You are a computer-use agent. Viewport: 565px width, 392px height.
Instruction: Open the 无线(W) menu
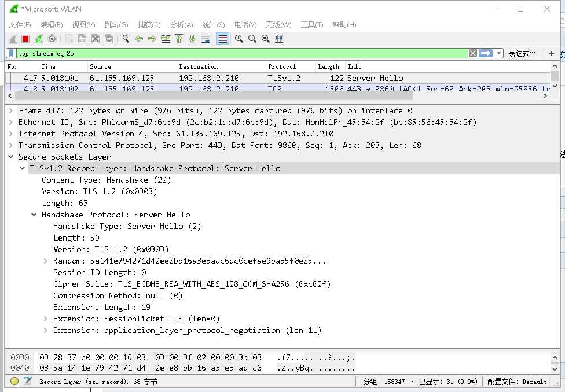coord(278,24)
